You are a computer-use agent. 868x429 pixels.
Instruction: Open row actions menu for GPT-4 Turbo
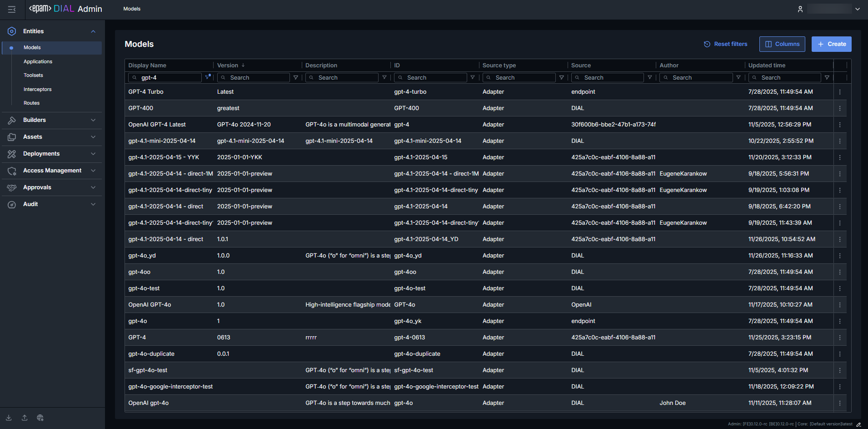point(840,92)
